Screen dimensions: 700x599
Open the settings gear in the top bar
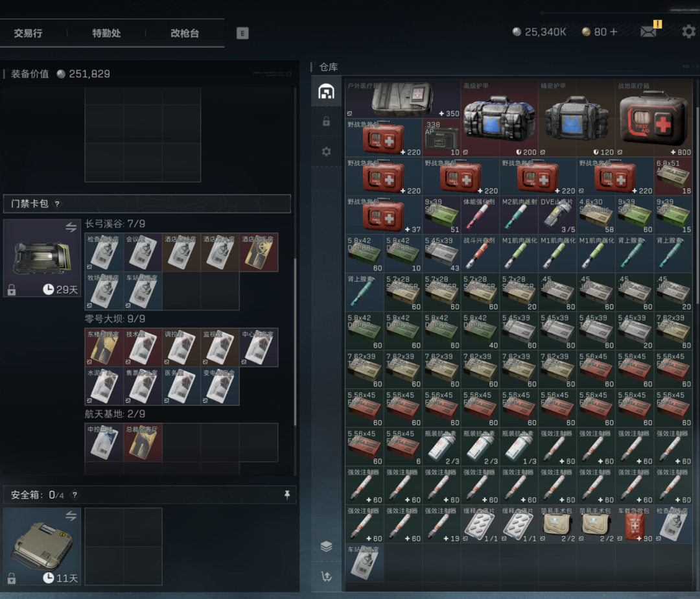coord(688,32)
